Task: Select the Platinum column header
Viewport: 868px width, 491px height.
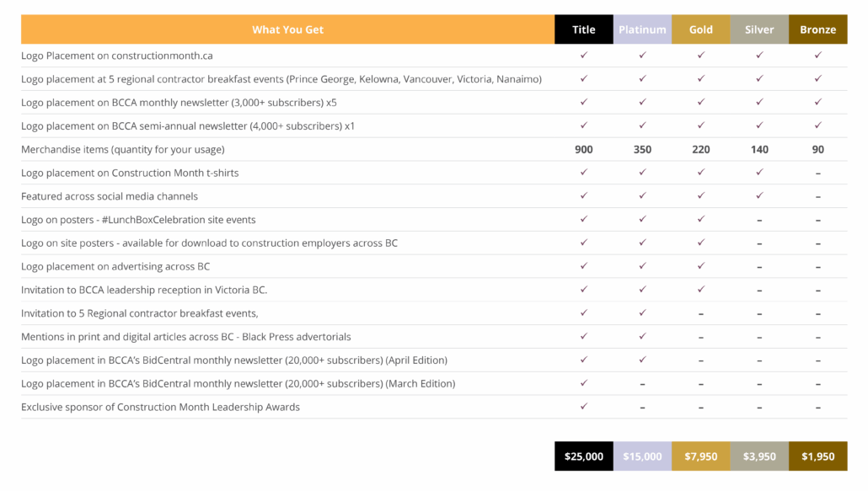Action: pyautogui.click(x=642, y=29)
